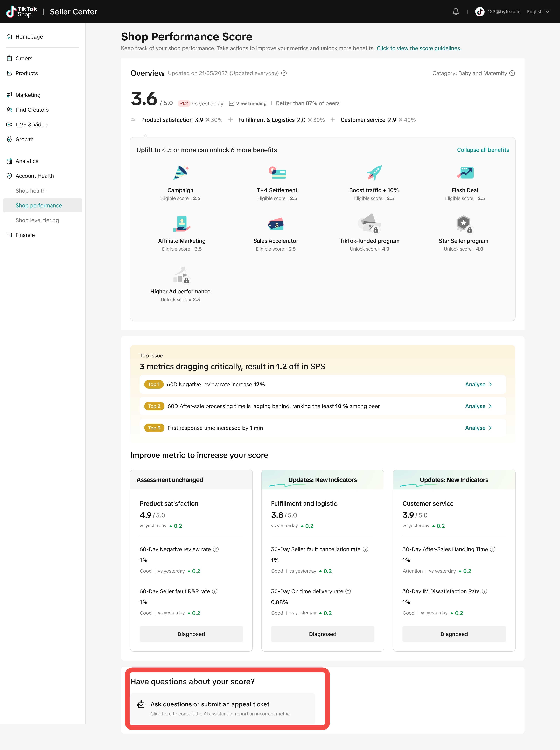Select the Flash Deal benefit icon
This screenshot has height=750, width=560.
[x=465, y=173]
